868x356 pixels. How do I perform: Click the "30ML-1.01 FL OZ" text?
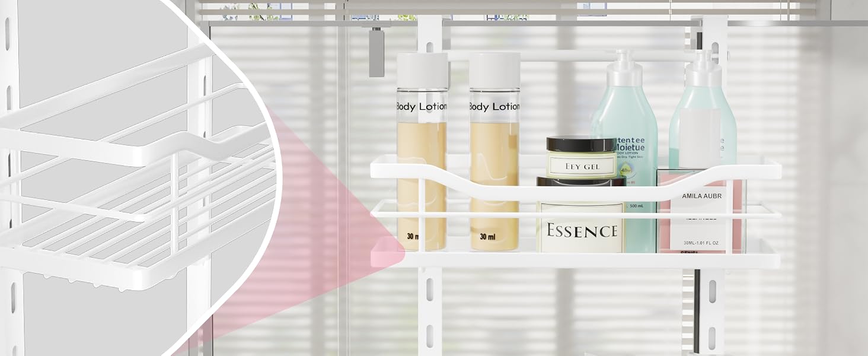(700, 243)
